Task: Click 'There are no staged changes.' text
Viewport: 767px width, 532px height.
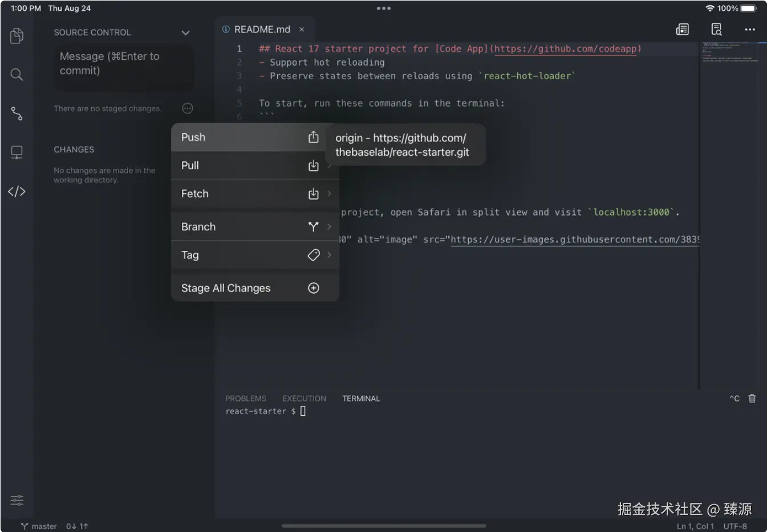Action: [108, 108]
